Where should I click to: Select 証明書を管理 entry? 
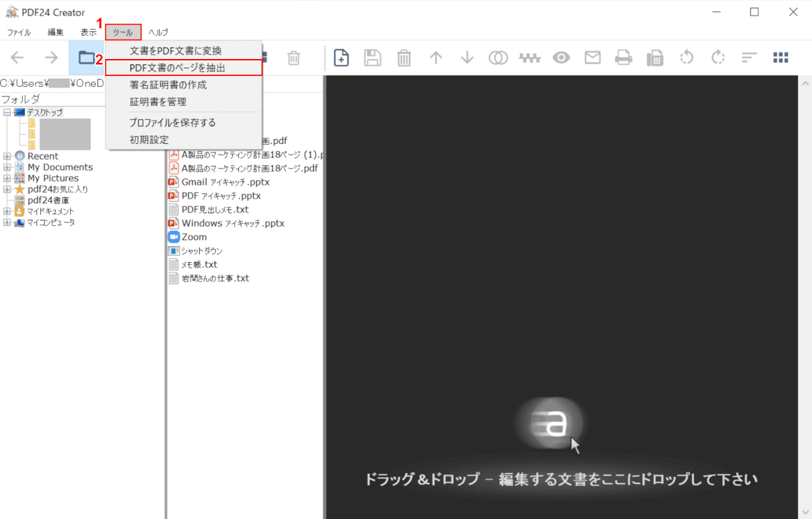(184, 101)
